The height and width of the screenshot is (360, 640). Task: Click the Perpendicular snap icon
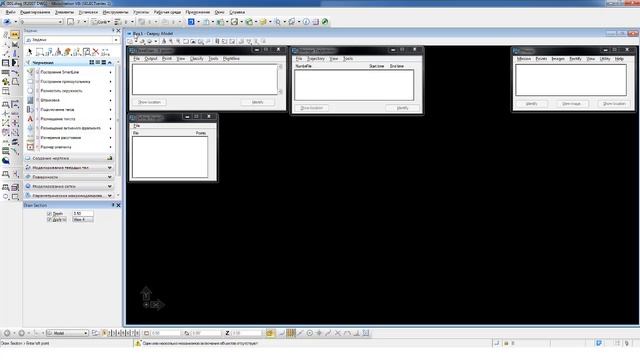[357, 333]
